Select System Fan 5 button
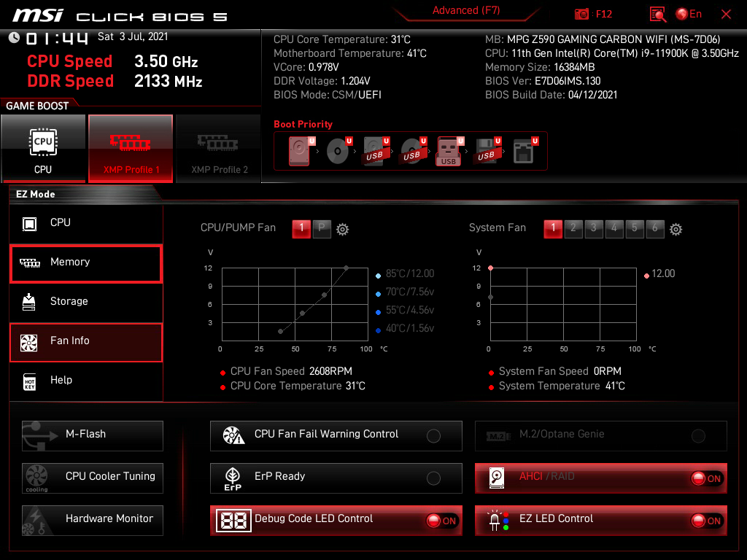 coord(635,228)
